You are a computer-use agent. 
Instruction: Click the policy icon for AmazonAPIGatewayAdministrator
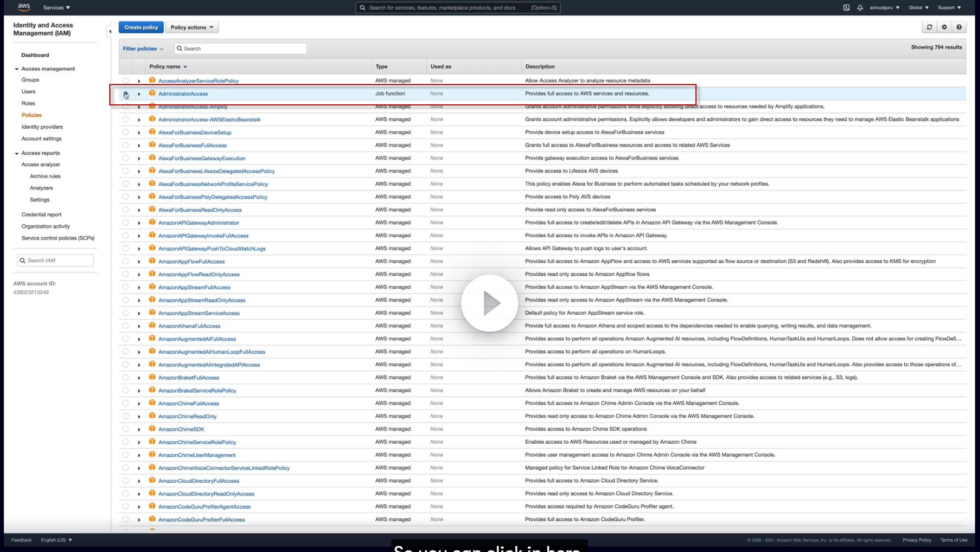(152, 222)
